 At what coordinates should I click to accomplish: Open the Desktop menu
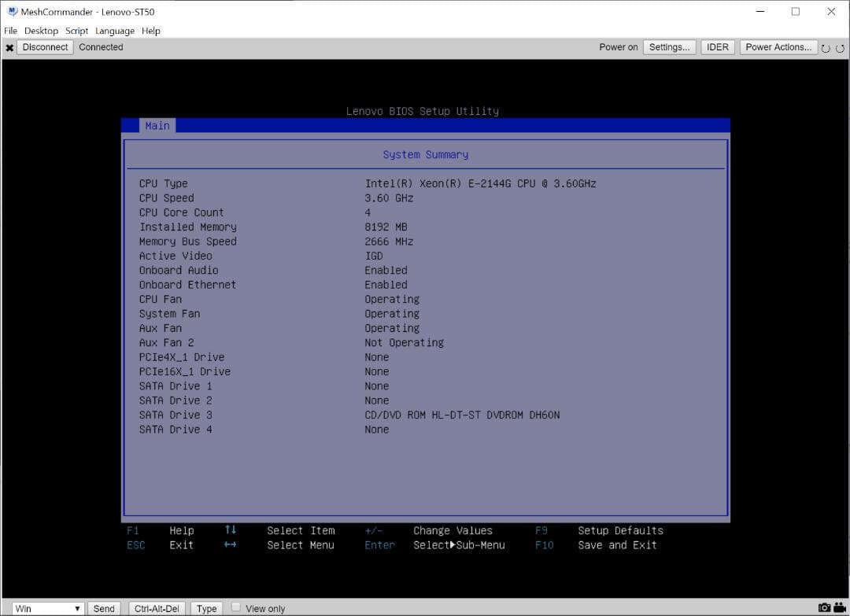41,31
